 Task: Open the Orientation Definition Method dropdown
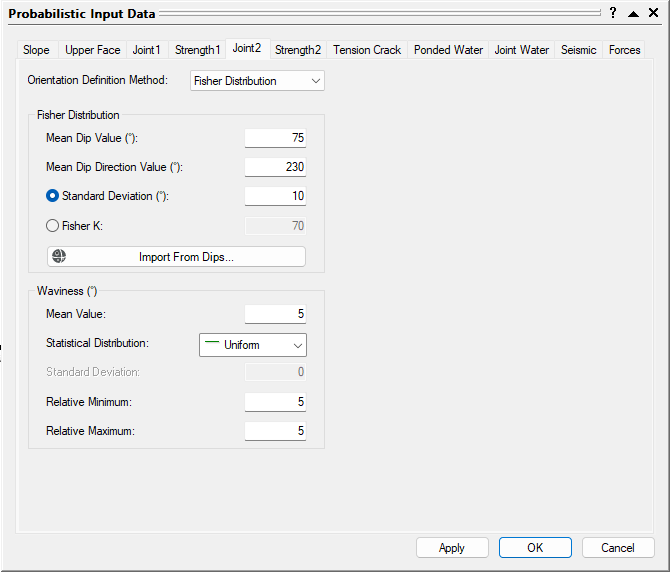point(257,81)
